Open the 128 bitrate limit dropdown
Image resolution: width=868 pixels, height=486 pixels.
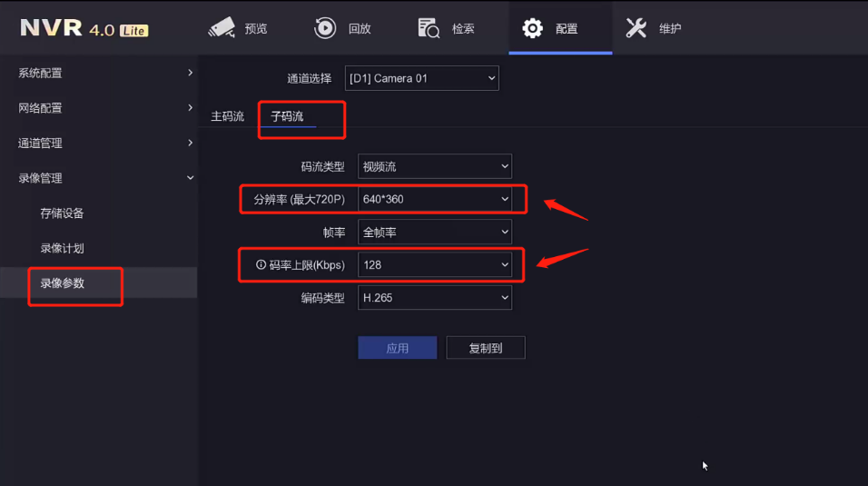pyautogui.click(x=435, y=265)
